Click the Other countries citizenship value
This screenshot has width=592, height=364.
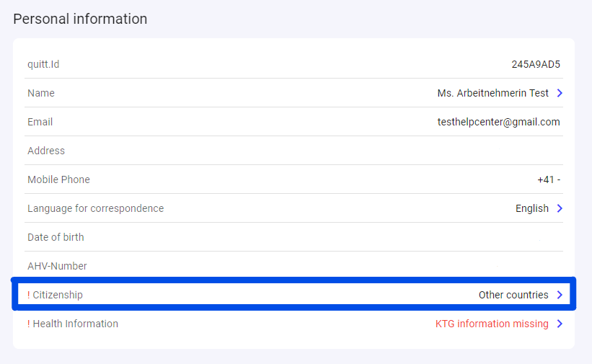[x=513, y=295]
